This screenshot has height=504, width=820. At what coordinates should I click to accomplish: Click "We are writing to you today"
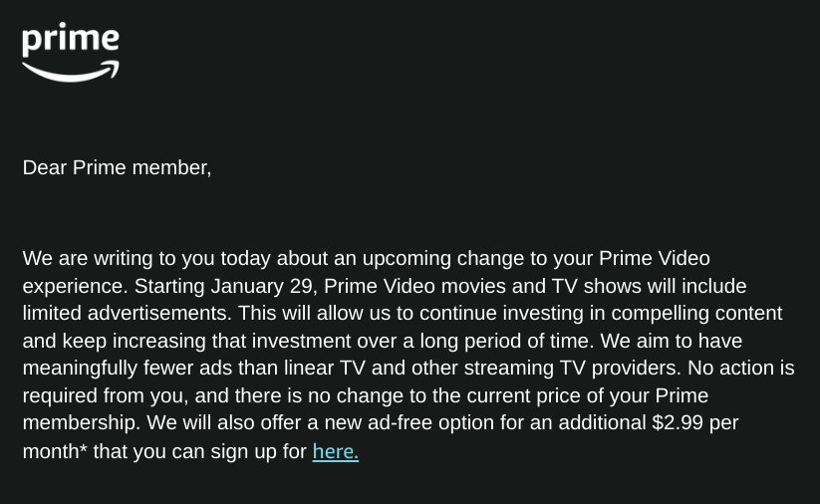146,258
